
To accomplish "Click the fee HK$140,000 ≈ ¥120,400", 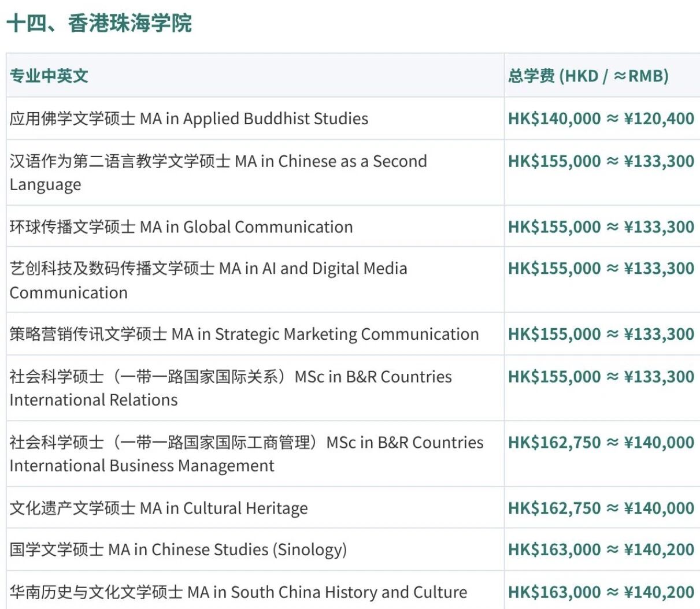I will (601, 118).
